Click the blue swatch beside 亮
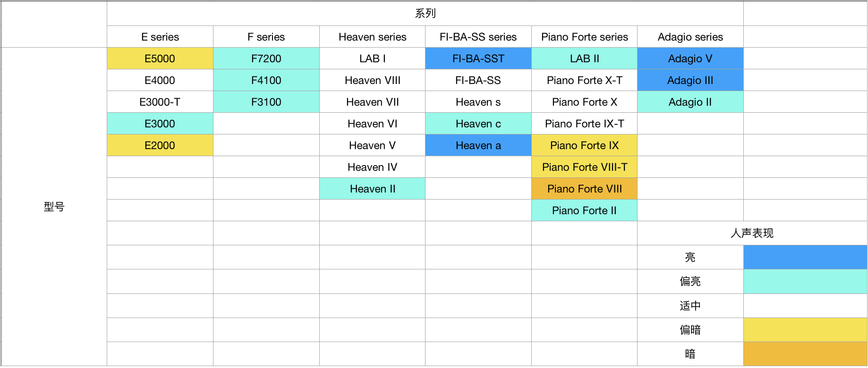The image size is (868, 368). [x=805, y=257]
